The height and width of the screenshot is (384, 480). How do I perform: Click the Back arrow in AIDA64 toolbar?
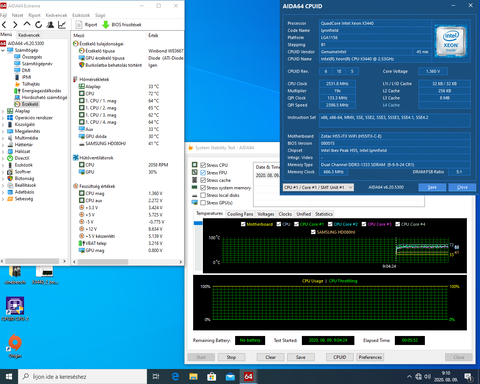click(x=4, y=25)
